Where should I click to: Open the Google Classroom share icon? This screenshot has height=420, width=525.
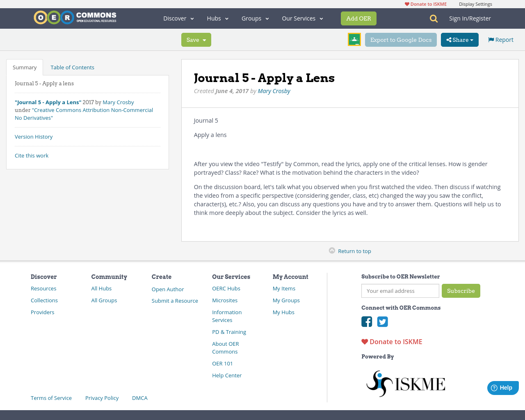point(354,39)
